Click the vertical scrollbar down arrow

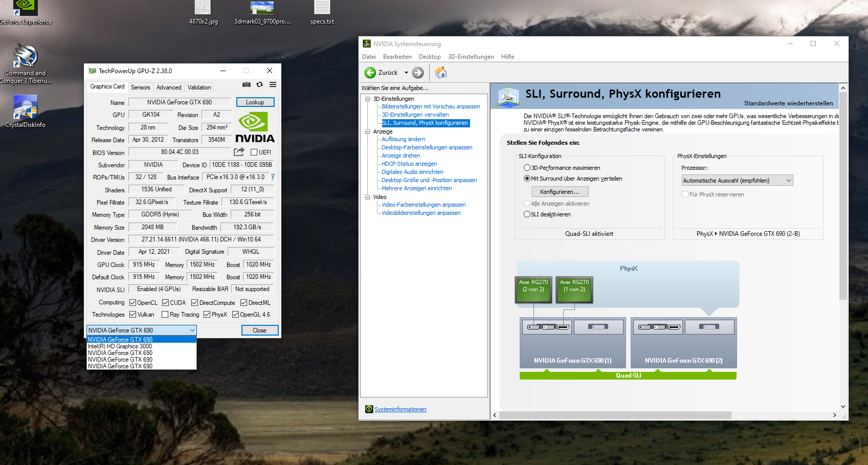point(843,407)
